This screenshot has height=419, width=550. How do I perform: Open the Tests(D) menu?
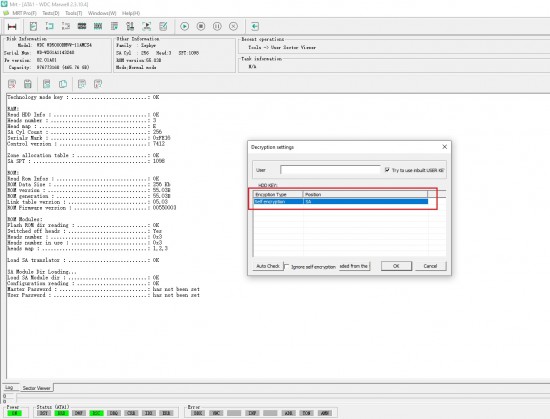pos(51,13)
